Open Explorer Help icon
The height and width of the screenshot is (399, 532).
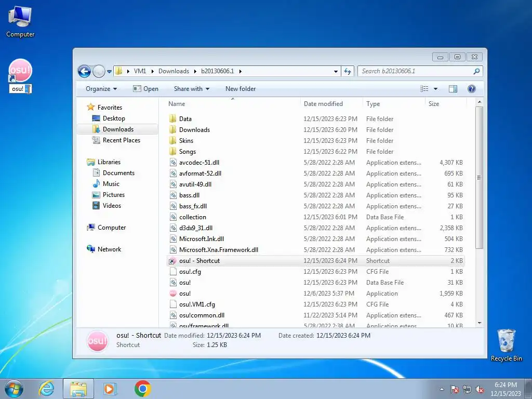pyautogui.click(x=472, y=89)
